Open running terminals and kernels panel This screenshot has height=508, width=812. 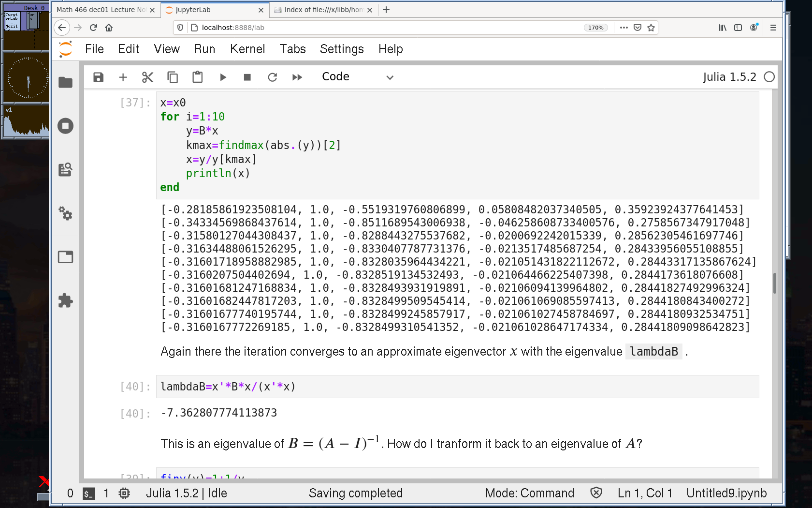click(65, 126)
